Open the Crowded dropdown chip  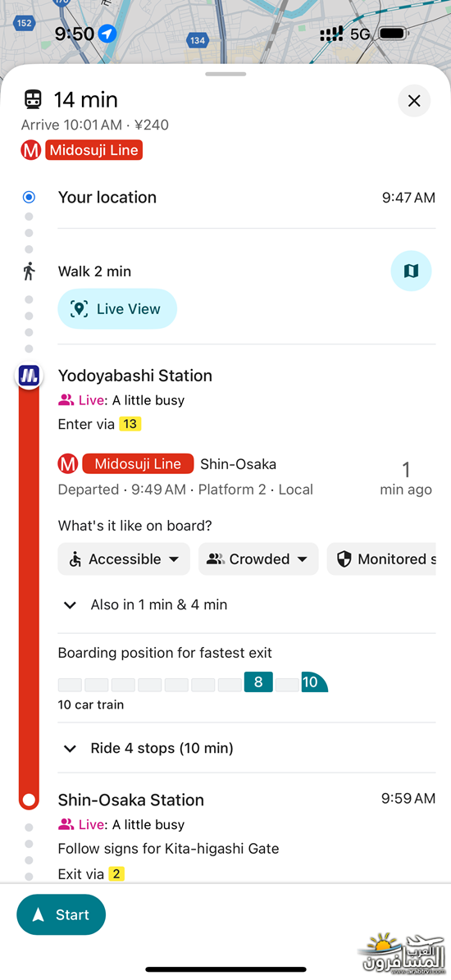258,558
